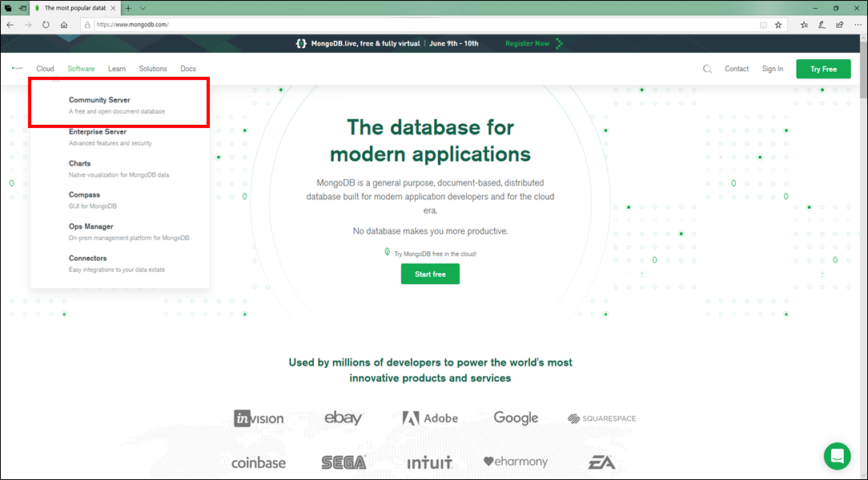The width and height of the screenshot is (868, 480).
Task: Click the EA logo
Action: [x=601, y=462]
